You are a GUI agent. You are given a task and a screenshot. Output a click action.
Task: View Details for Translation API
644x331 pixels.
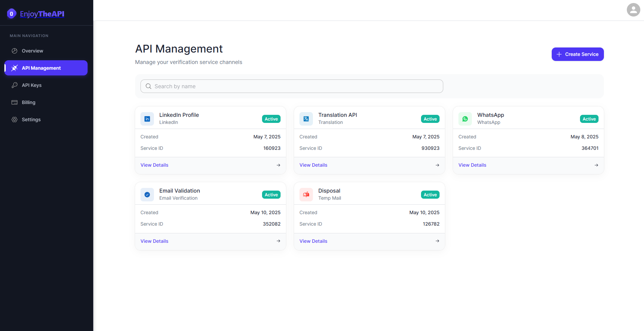[313, 165]
